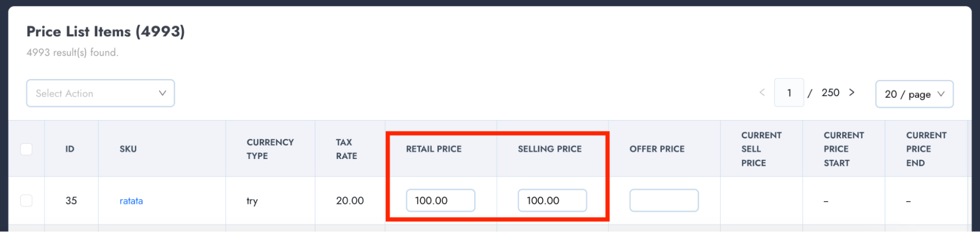This screenshot has width=980, height=232.
Task: Click the SKU column header
Action: click(128, 149)
